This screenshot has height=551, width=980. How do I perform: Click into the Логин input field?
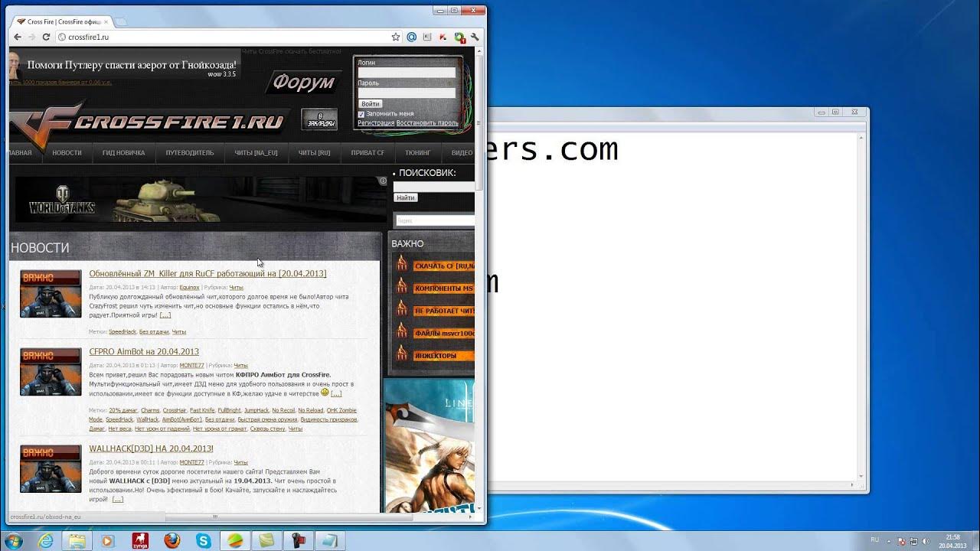coord(407,73)
